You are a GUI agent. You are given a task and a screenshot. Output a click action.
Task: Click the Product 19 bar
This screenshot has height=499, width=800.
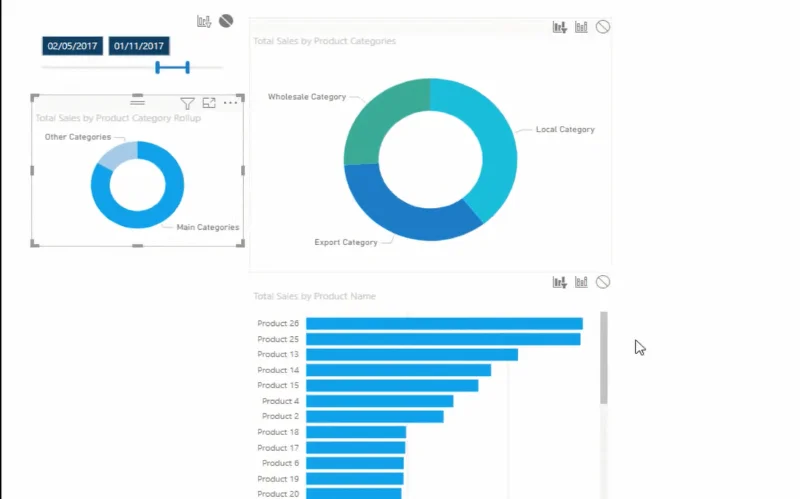pos(355,479)
